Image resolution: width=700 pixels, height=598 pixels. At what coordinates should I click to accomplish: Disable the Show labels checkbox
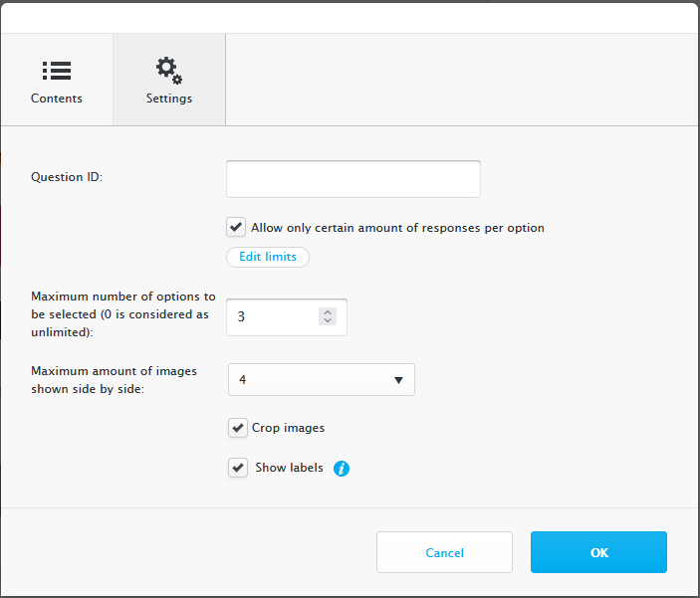[x=238, y=468]
